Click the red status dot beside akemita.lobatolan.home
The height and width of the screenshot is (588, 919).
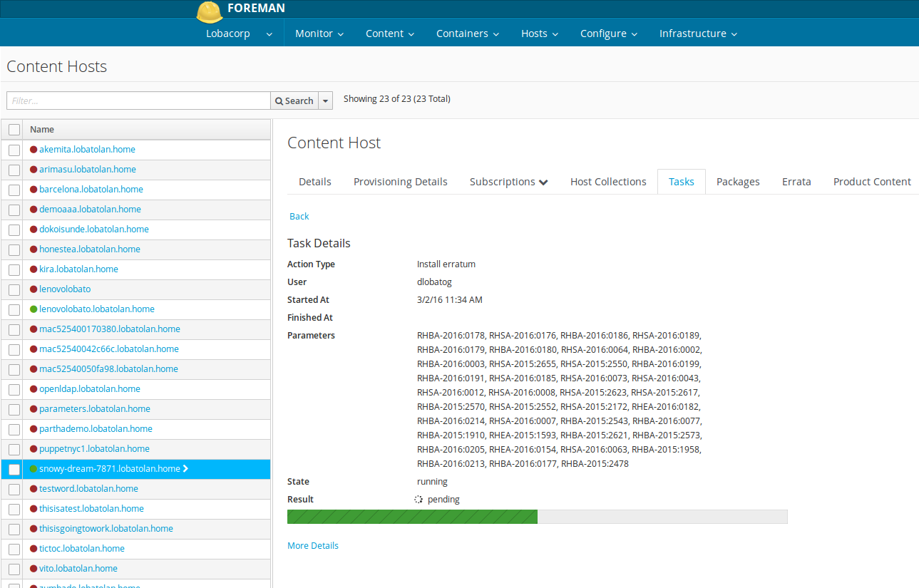point(34,150)
